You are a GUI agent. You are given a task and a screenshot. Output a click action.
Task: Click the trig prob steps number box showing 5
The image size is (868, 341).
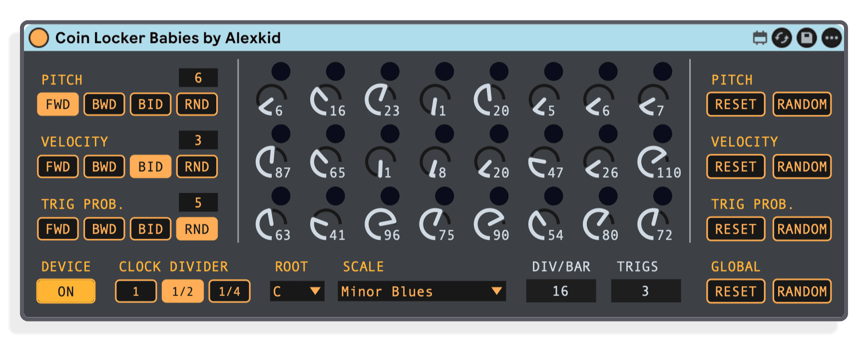coord(198,203)
